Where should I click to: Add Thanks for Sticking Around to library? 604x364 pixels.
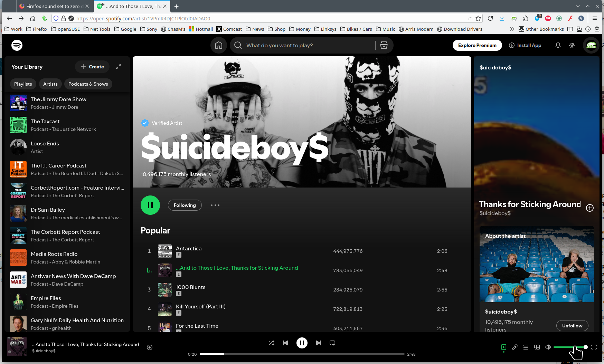click(x=590, y=208)
